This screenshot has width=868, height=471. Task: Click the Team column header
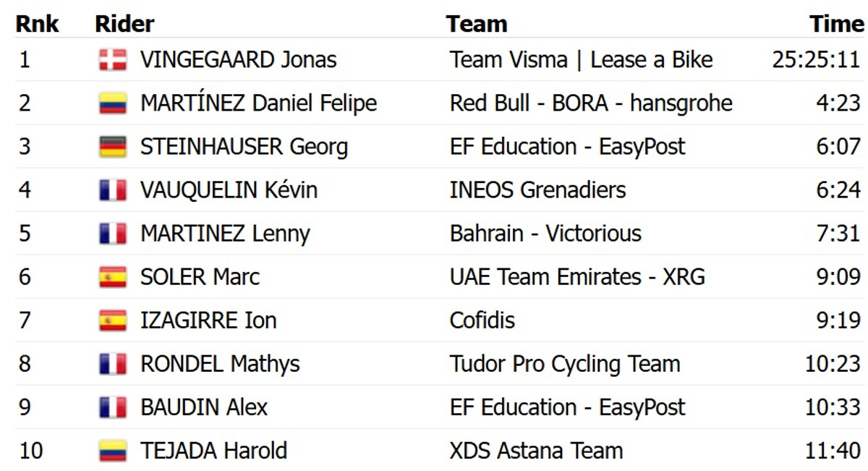[476, 23]
